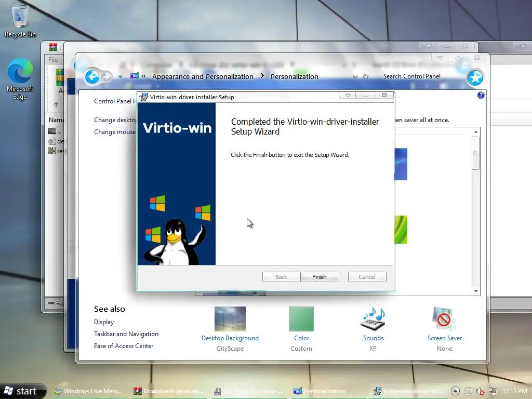Open Ease of Access Center link
Viewport: 532px width, 399px height.
point(124,345)
